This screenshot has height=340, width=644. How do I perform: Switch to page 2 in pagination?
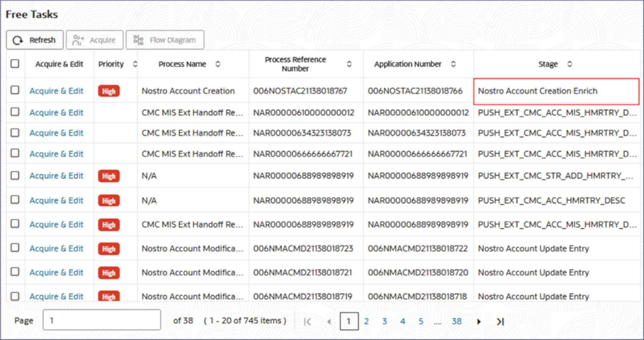(366, 321)
